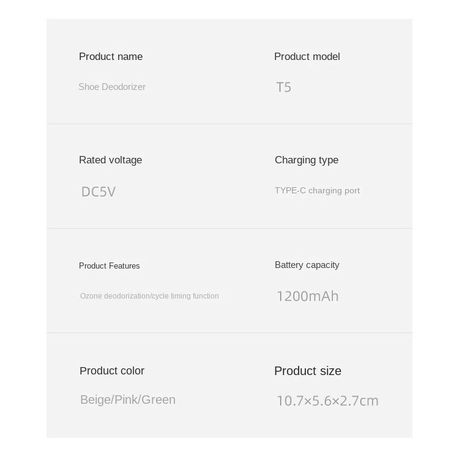Click the 'Battery capacity' heading
Screen dimensions: 459x476
click(x=307, y=265)
